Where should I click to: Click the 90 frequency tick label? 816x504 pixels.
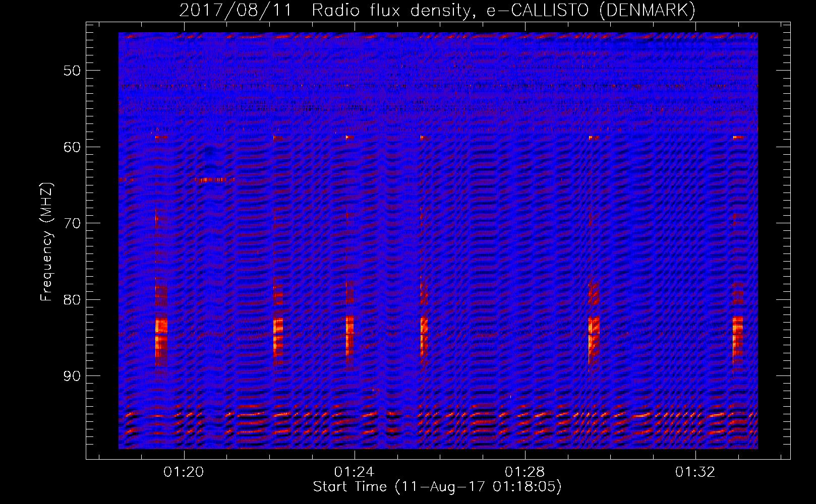[x=73, y=376]
